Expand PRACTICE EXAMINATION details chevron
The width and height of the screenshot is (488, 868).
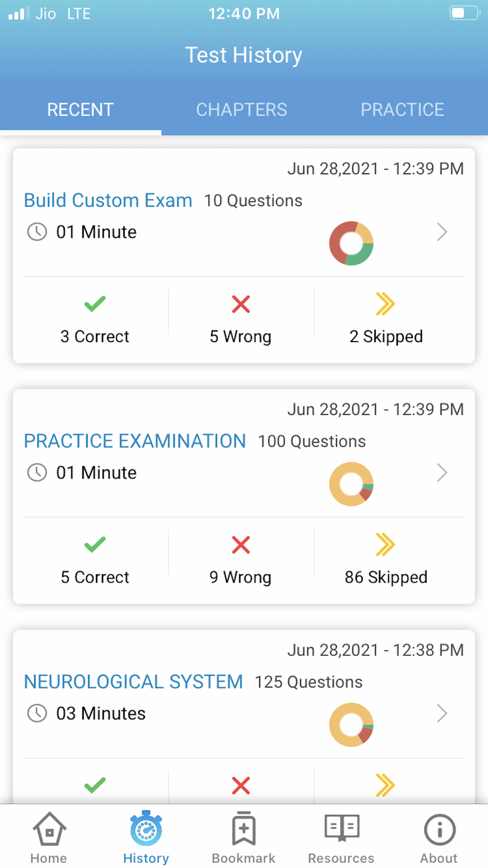point(442,473)
